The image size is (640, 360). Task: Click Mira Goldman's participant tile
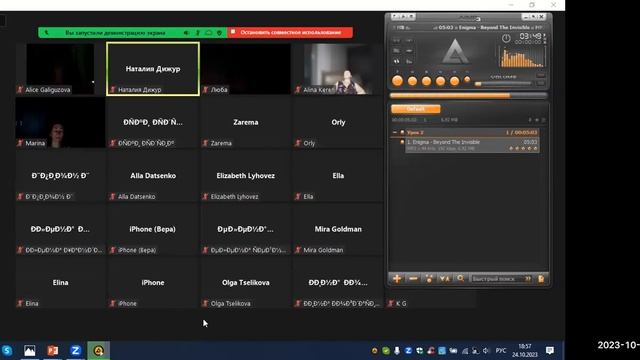(338, 229)
